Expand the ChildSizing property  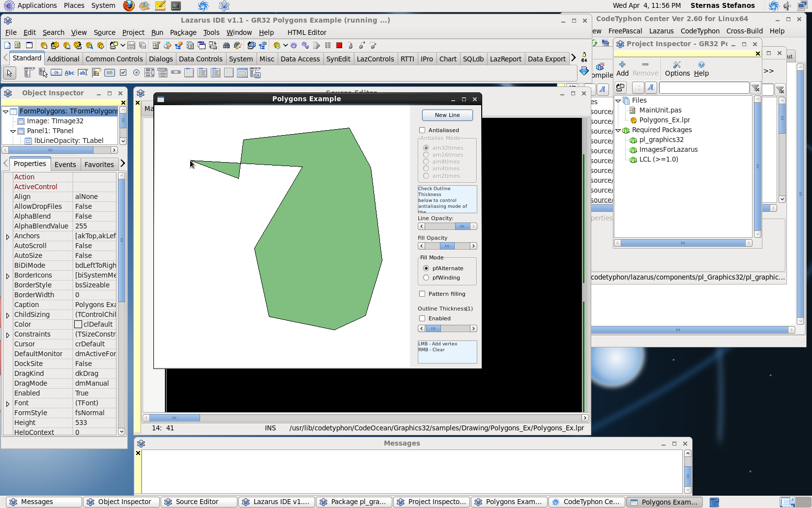click(8, 315)
